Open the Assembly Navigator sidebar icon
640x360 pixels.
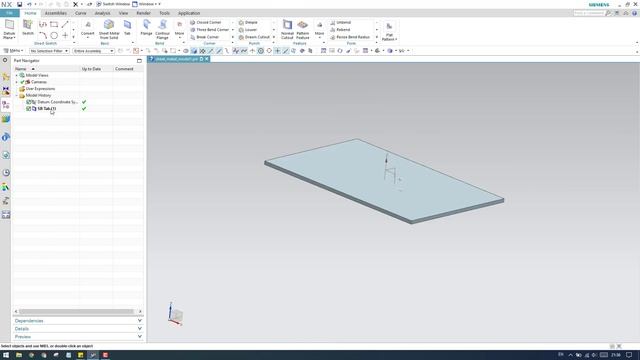6,77
